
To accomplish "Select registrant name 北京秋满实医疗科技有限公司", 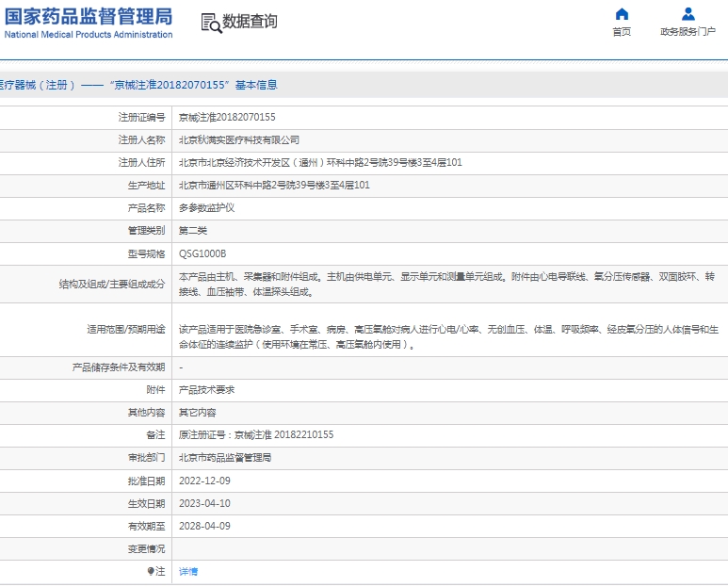I will [239, 139].
